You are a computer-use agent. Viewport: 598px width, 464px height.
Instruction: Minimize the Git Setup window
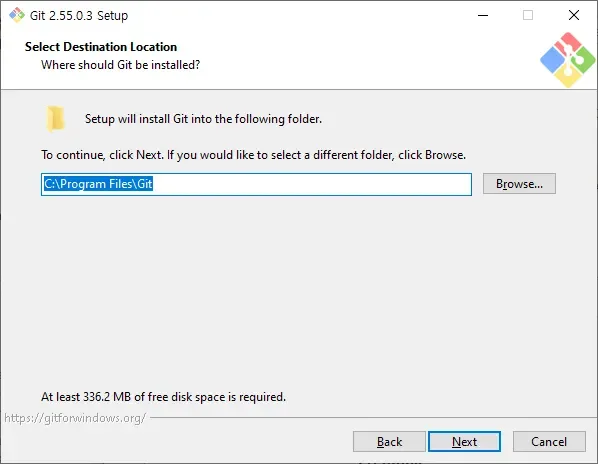[x=483, y=15]
